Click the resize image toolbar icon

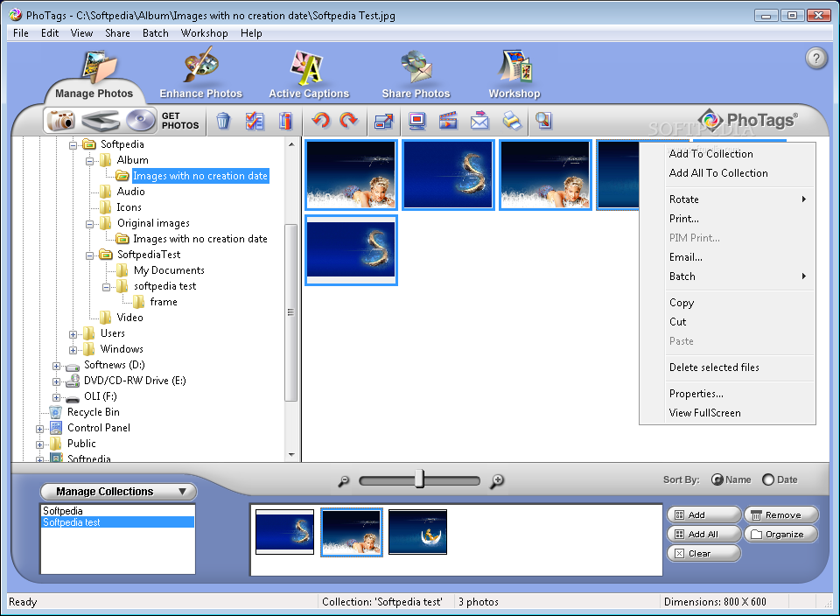(384, 121)
